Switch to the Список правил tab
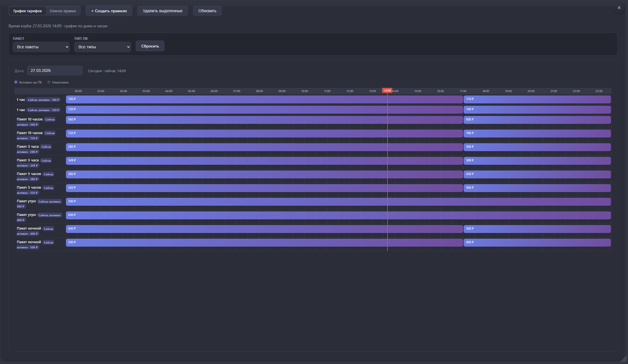This screenshot has height=364, width=628. tap(63, 11)
